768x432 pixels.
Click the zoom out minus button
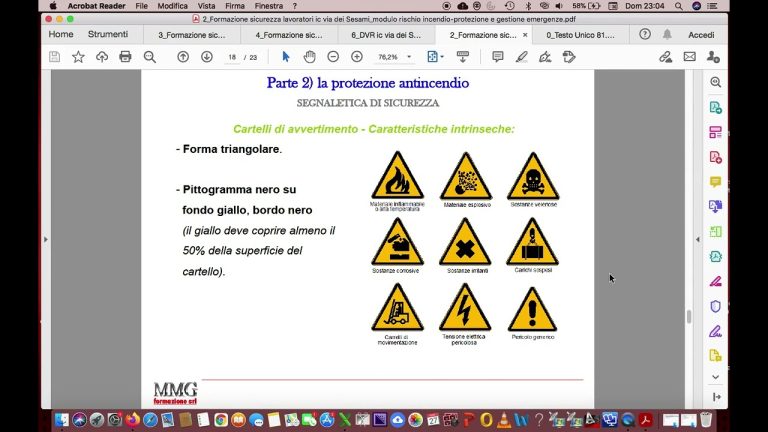pos(333,57)
